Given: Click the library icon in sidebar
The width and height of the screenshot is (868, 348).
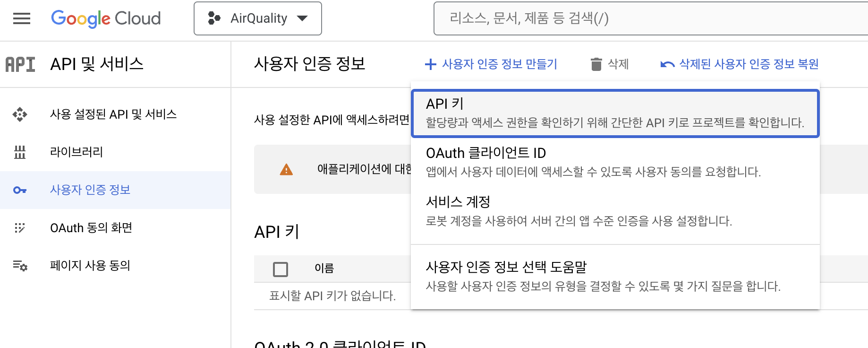Looking at the screenshot, I should [20, 152].
